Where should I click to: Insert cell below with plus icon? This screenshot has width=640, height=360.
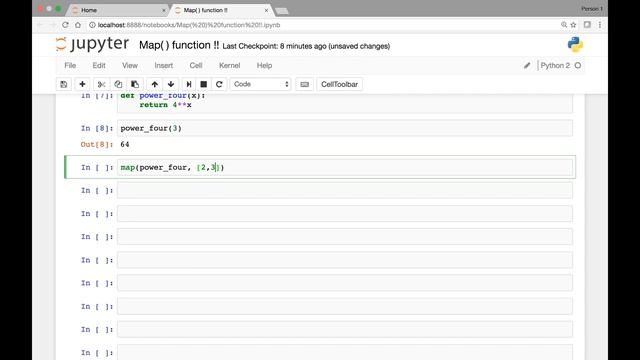pos(82,84)
